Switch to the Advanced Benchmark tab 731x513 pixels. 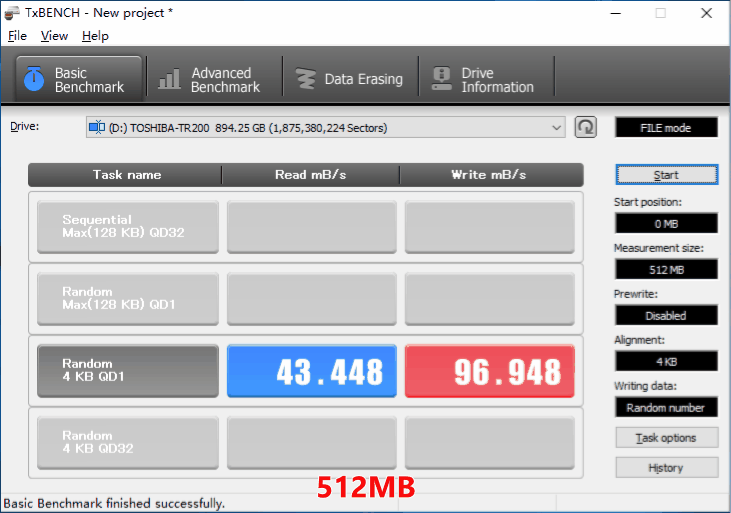[x=214, y=79]
